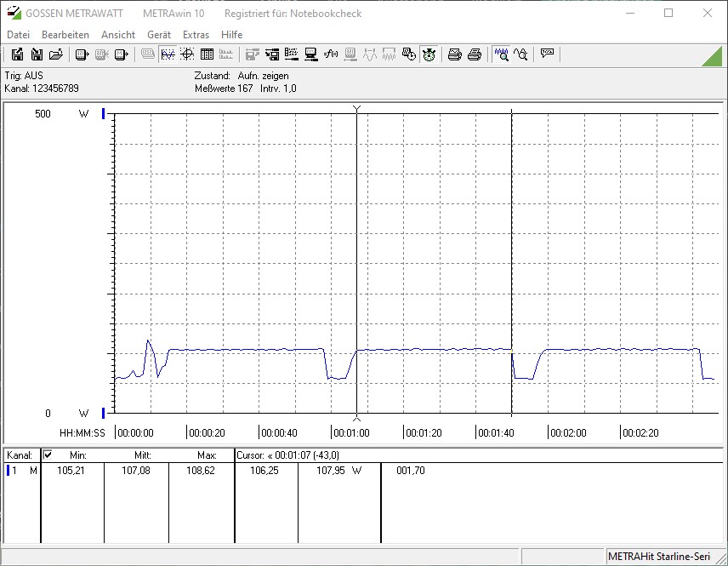728x566 pixels.
Task: Click the monitor with waveform setup icon
Action: [311, 54]
